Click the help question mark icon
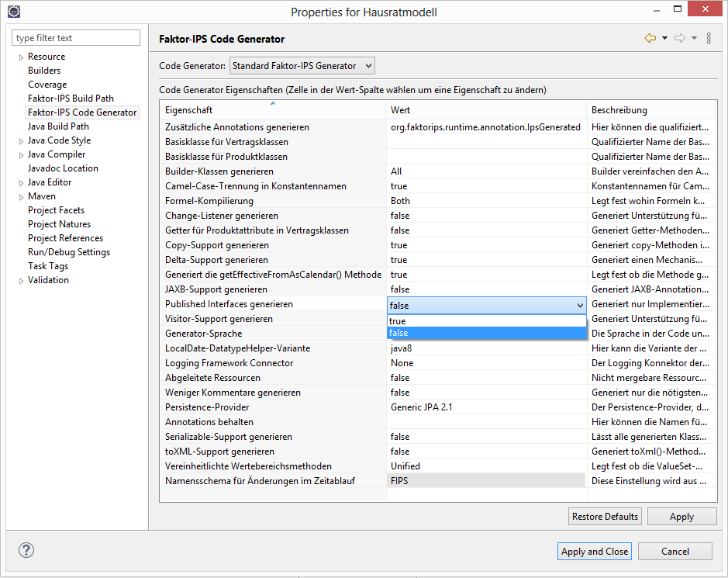The height and width of the screenshot is (578, 728). 26,550
